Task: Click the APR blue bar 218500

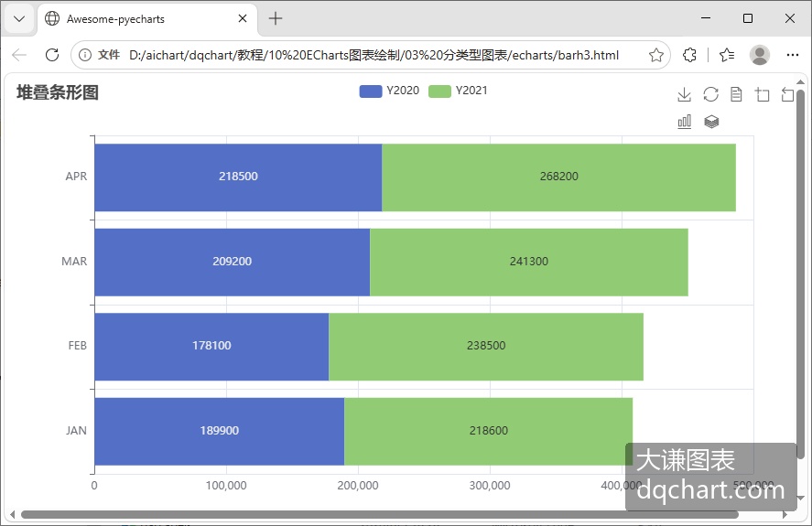Action: (238, 177)
